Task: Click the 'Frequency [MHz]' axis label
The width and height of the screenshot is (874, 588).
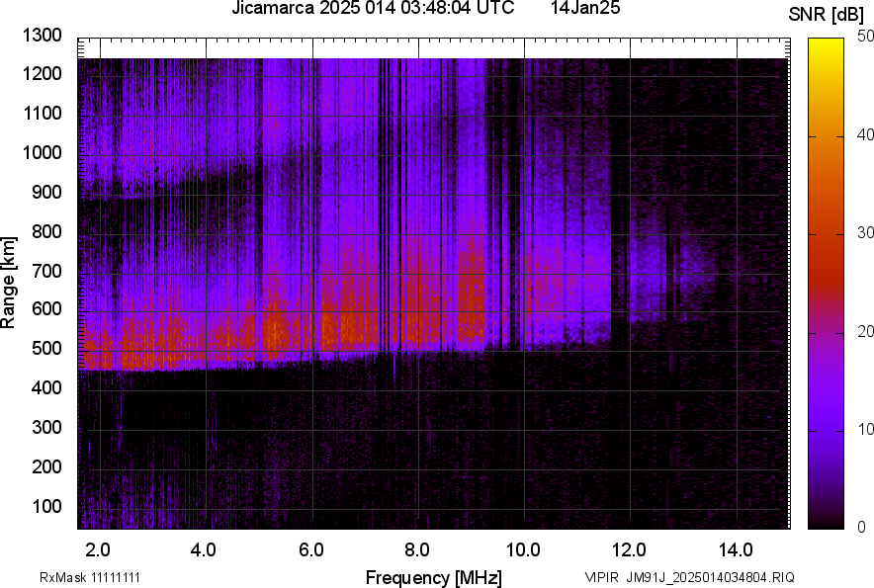Action: [434, 577]
